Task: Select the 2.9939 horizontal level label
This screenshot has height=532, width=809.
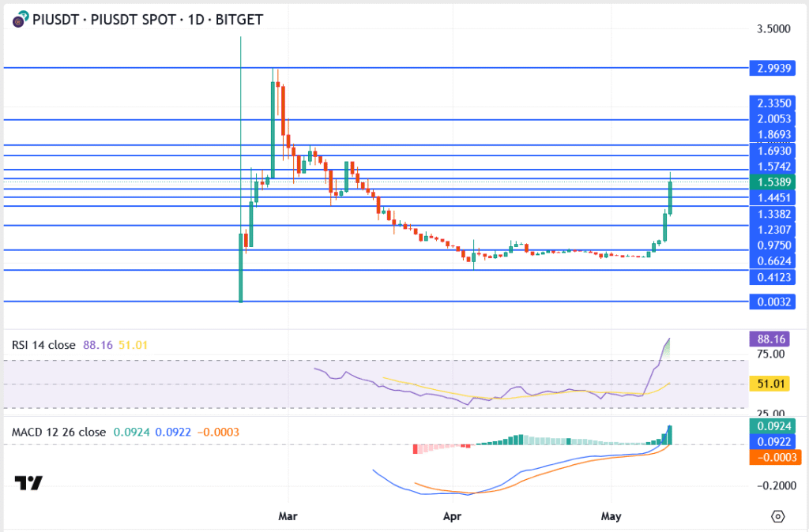Action: (774, 69)
